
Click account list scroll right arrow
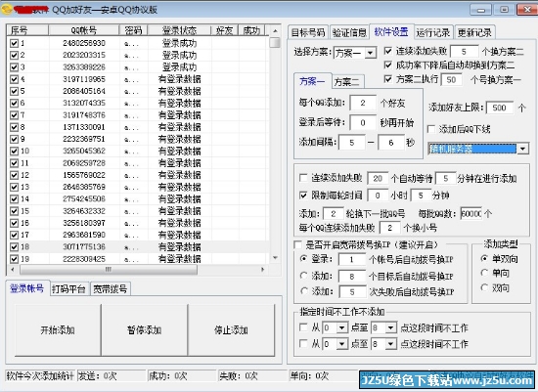(262, 270)
